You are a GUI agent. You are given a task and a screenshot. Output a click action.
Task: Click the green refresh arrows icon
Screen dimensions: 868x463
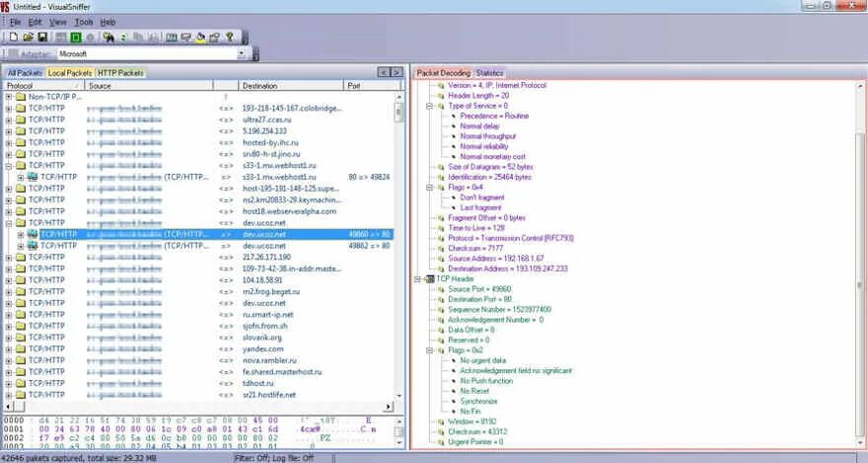(x=123, y=38)
